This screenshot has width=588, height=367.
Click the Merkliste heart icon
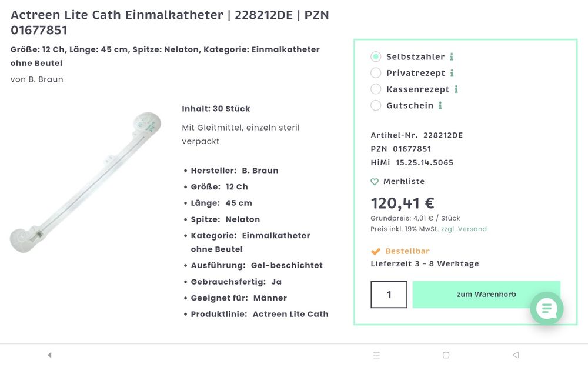pyautogui.click(x=375, y=182)
